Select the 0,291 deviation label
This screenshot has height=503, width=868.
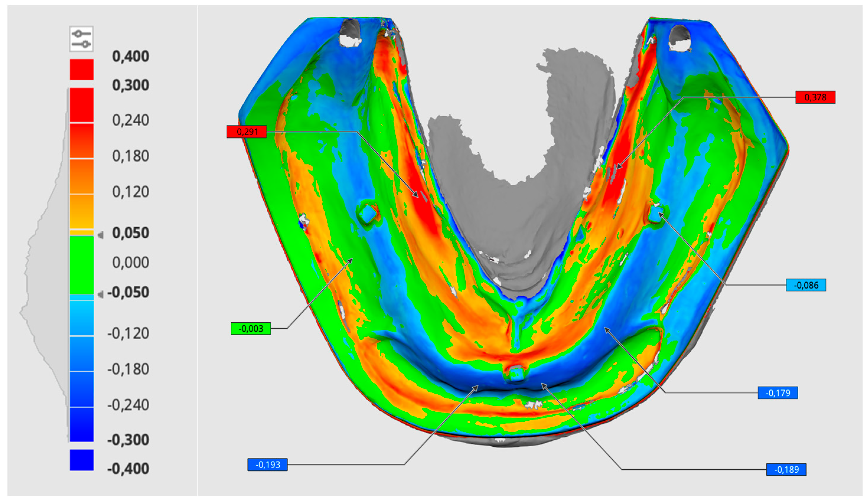pos(247,132)
